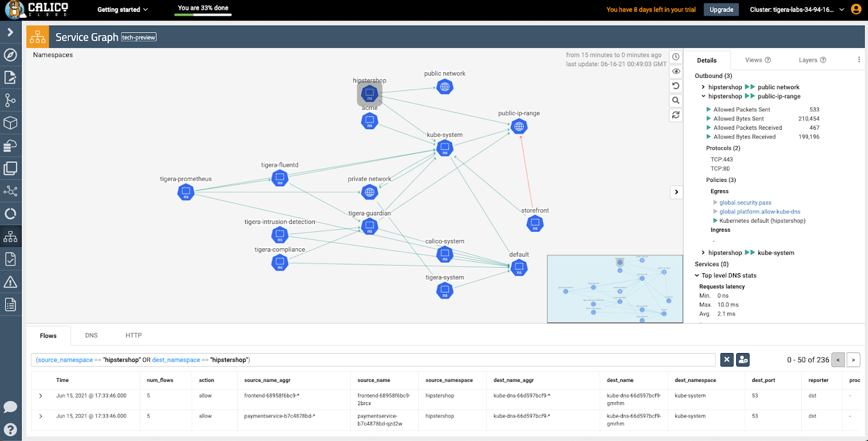Select the public-ip-range globe node
Viewport: 868px width, 441px height.
(519, 127)
